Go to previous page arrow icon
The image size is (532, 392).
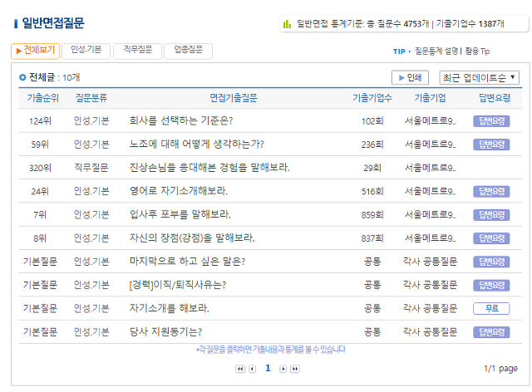point(252,369)
